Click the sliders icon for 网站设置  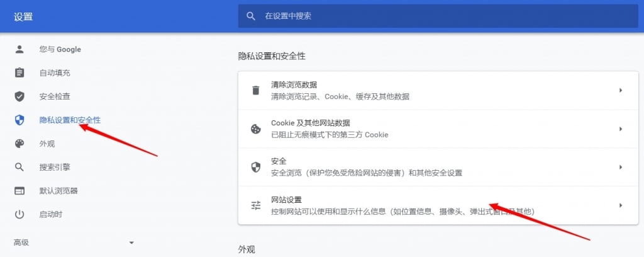tap(256, 205)
